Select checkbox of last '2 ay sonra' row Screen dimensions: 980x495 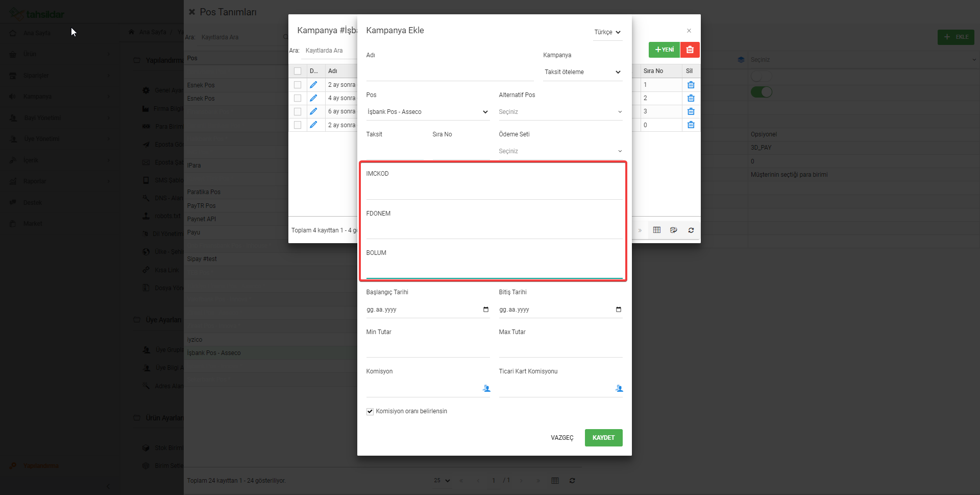(298, 125)
